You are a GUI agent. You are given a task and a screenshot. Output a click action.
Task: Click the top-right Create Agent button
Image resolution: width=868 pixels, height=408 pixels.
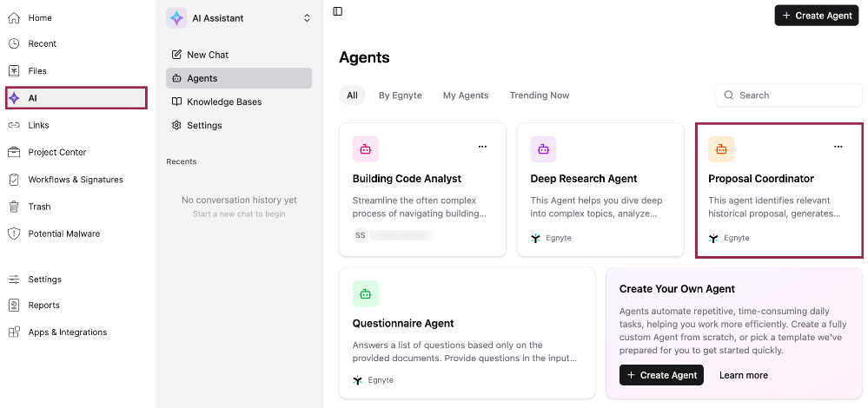point(817,16)
